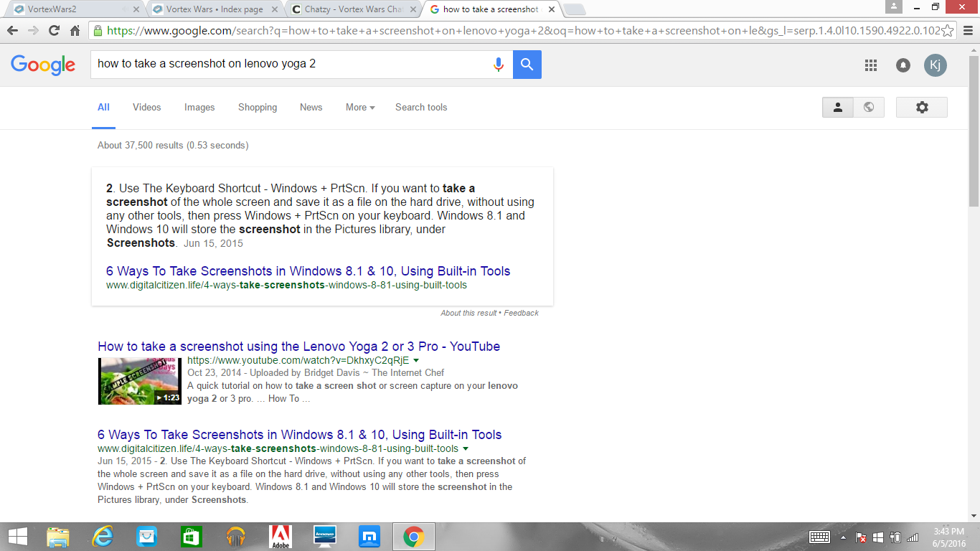
Task: Click the browser back arrow
Action: pos(12,31)
